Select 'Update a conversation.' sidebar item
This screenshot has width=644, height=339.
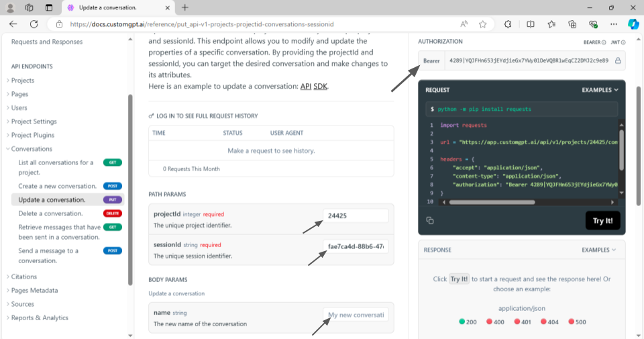click(x=68, y=199)
